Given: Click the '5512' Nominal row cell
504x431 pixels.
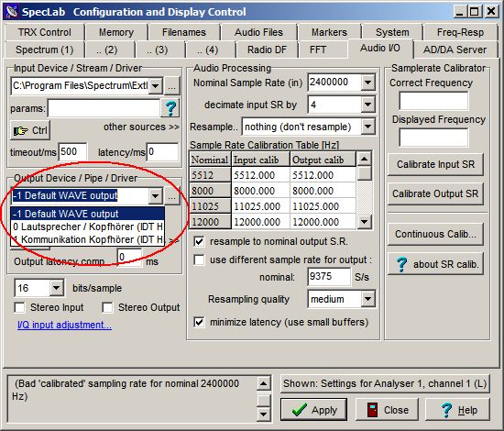Looking at the screenshot, I should click(x=210, y=175).
